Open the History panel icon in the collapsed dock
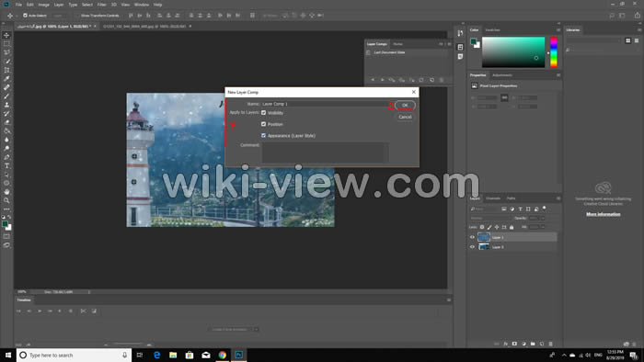The width and height of the screenshot is (644, 362). click(460, 33)
